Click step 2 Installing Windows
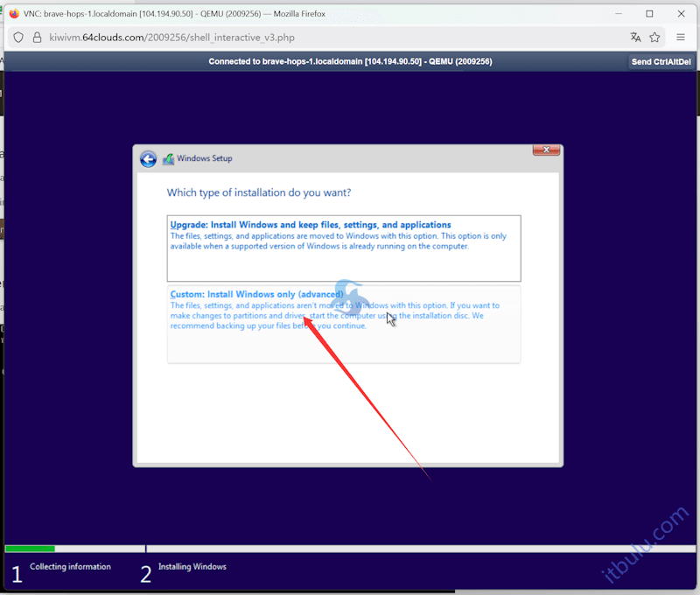Image resolution: width=700 pixels, height=595 pixels. 192,567
